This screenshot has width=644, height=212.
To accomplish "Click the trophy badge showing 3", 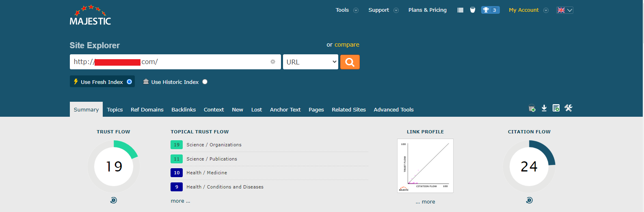I will tap(490, 10).
